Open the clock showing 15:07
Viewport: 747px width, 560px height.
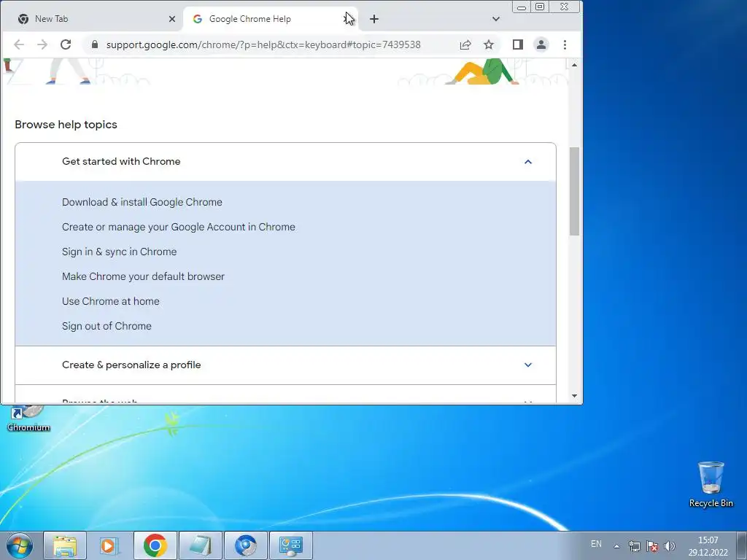tap(708, 546)
